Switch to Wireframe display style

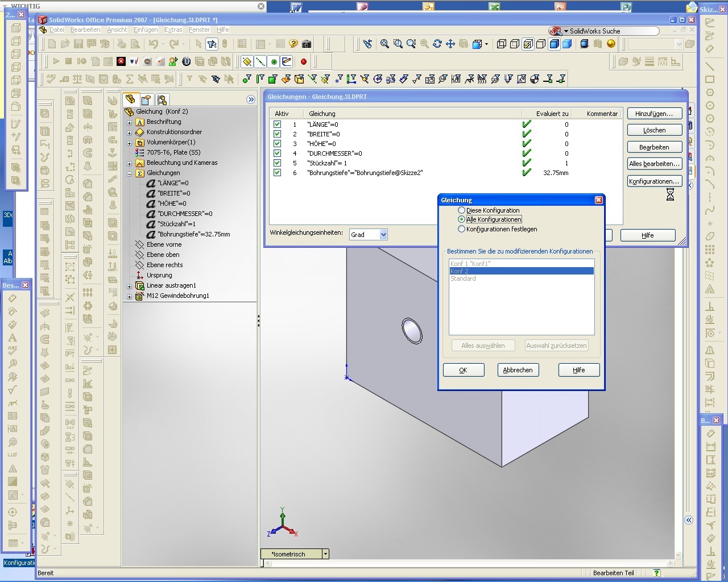point(502,44)
